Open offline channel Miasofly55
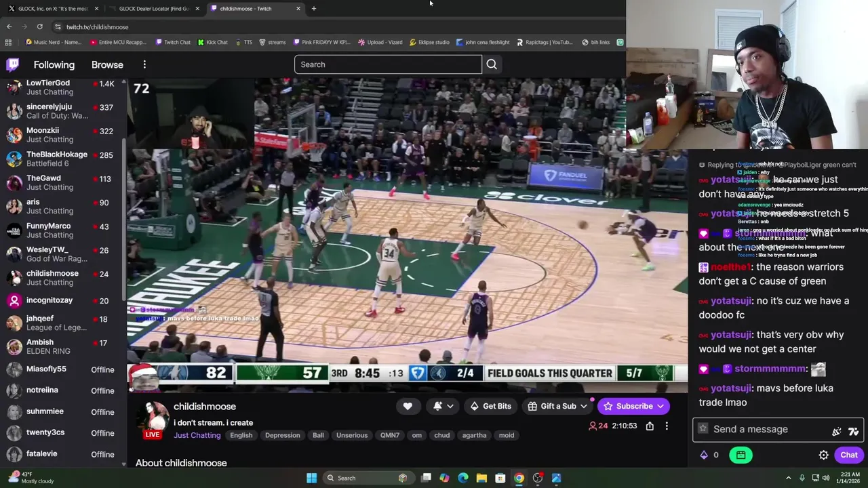The width and height of the screenshot is (868, 488). (x=63, y=369)
